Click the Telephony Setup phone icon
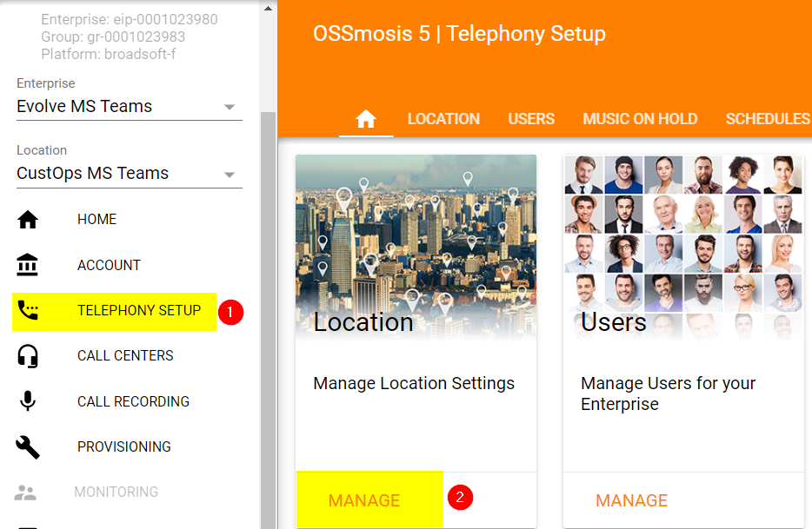This screenshot has width=812, height=529. pos(28,311)
